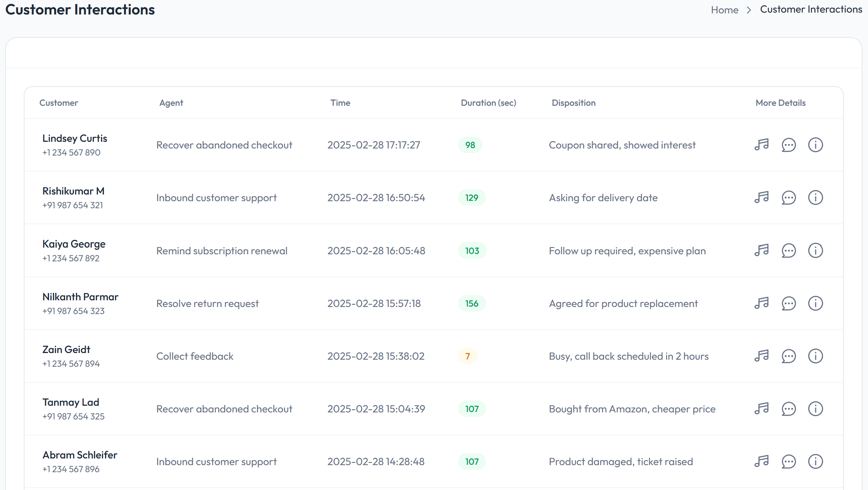Click the 129 duration badge
Viewport: 868px width, 490px height.
click(x=471, y=198)
